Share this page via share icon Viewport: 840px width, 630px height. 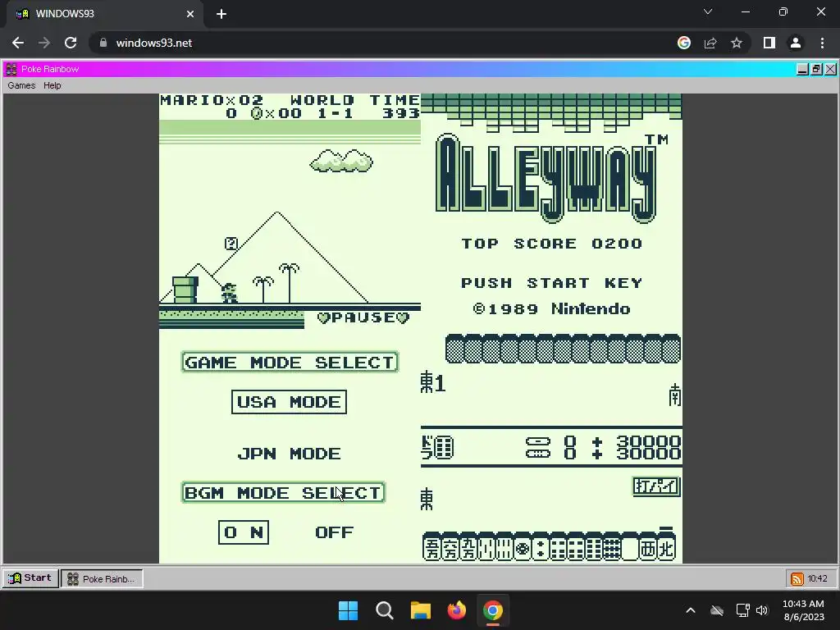pos(710,43)
